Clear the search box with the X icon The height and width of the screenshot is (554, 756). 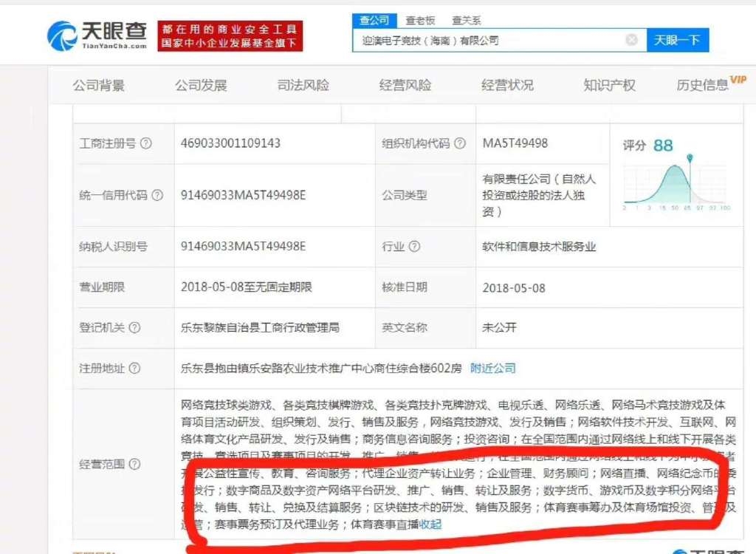pos(631,40)
